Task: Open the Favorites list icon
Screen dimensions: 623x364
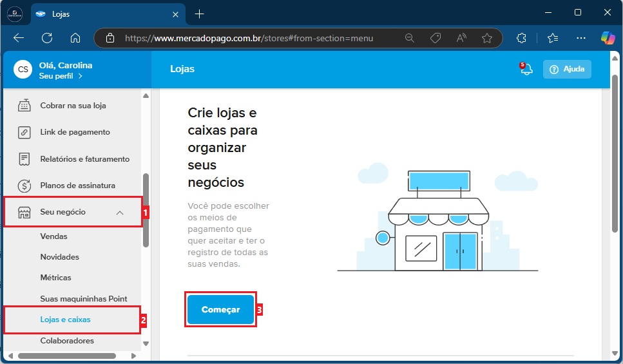Action: tap(553, 38)
